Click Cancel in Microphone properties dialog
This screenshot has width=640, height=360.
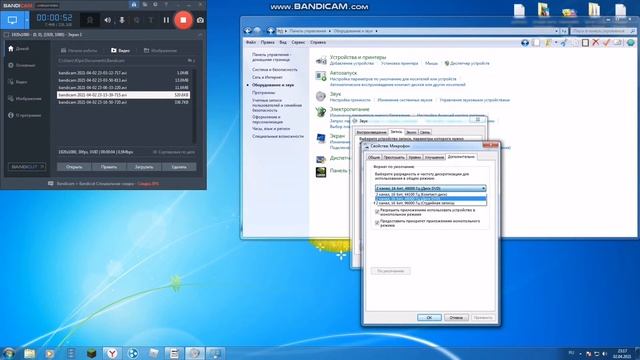[x=456, y=318]
